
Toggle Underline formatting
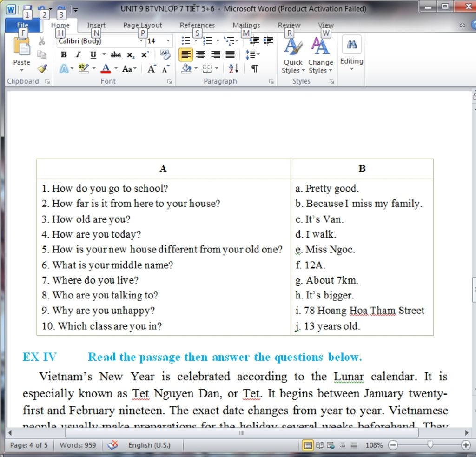click(93, 55)
